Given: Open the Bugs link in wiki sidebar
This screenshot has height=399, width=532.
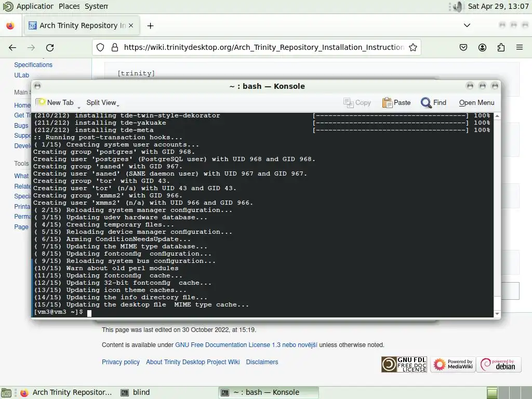Looking at the screenshot, I should coord(21,126).
